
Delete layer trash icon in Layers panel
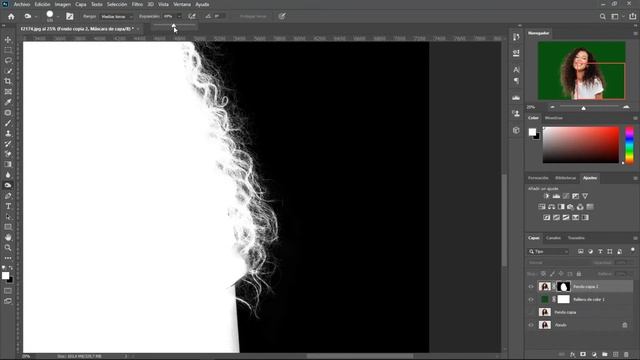[627, 354]
